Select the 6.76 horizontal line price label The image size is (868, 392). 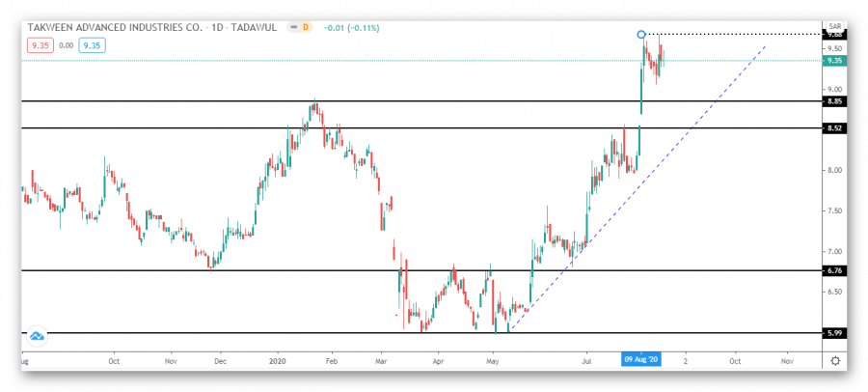coord(833,270)
